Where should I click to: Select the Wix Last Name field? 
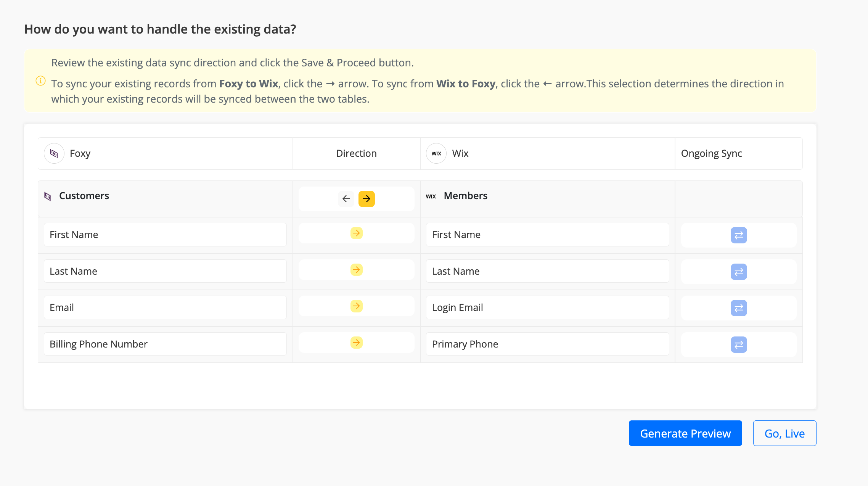pos(548,271)
